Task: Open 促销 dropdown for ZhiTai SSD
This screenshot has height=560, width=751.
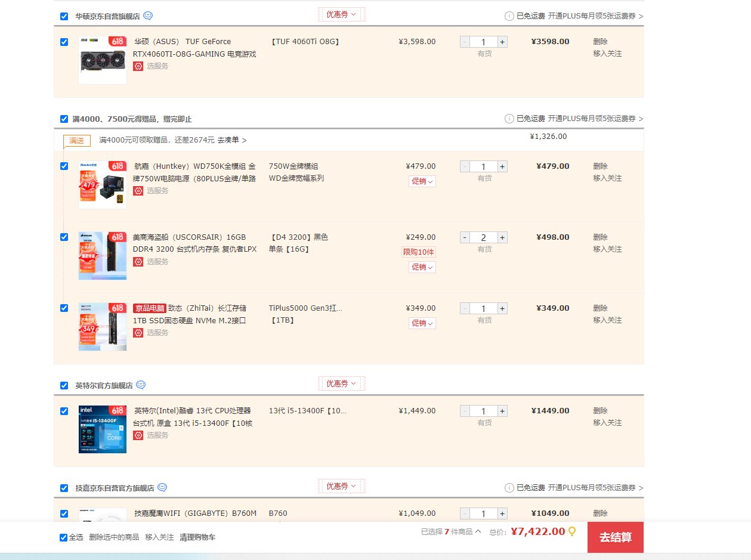Action: (422, 323)
